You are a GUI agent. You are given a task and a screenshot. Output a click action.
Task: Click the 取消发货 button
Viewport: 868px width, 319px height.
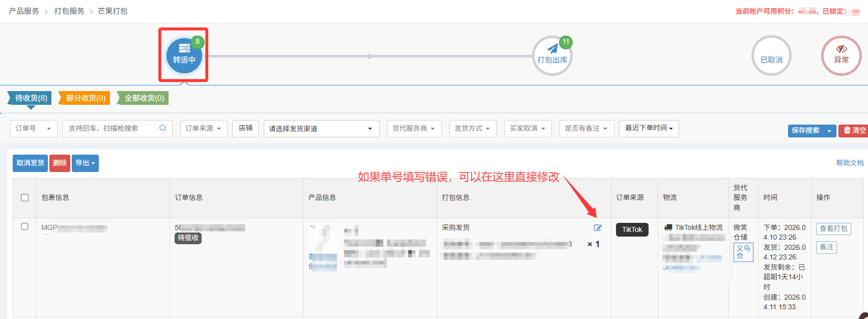pos(30,163)
